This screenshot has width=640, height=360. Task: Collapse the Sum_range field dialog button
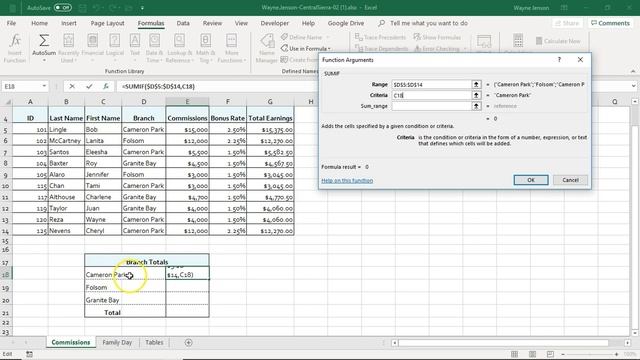(x=476, y=106)
